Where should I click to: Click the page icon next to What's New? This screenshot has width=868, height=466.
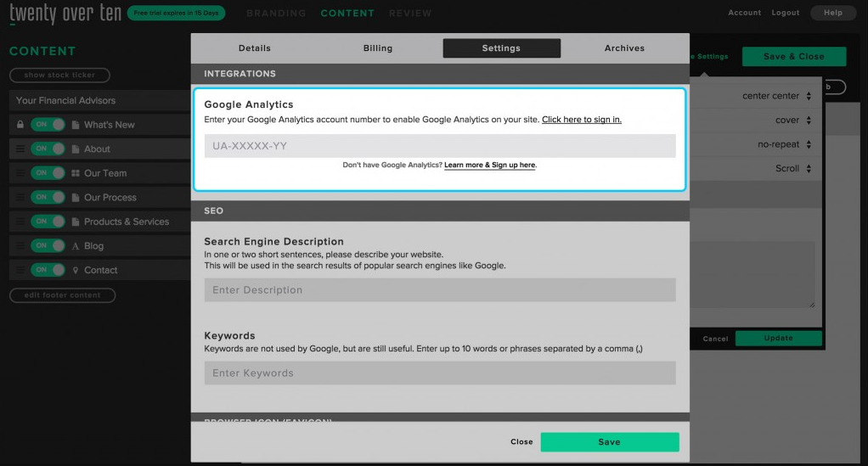76,125
